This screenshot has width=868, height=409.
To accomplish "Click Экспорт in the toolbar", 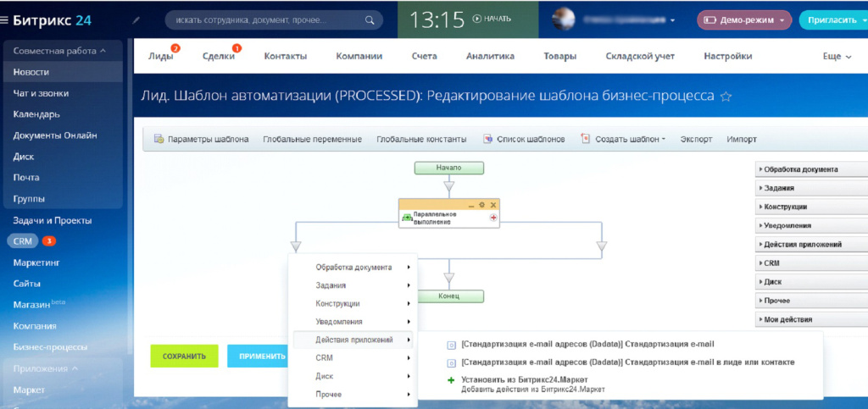I will pyautogui.click(x=696, y=139).
